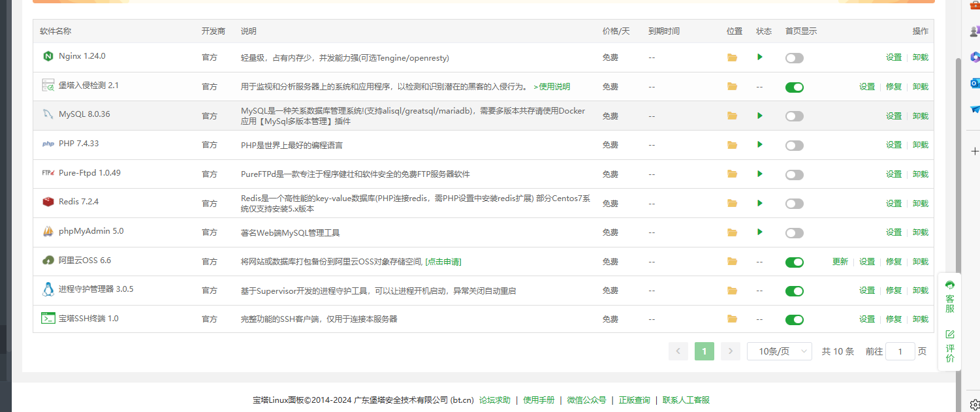Click the Pure-Ftpd 1.0.49 software name
Viewport: 980px width, 412px height.
pyautogui.click(x=89, y=173)
